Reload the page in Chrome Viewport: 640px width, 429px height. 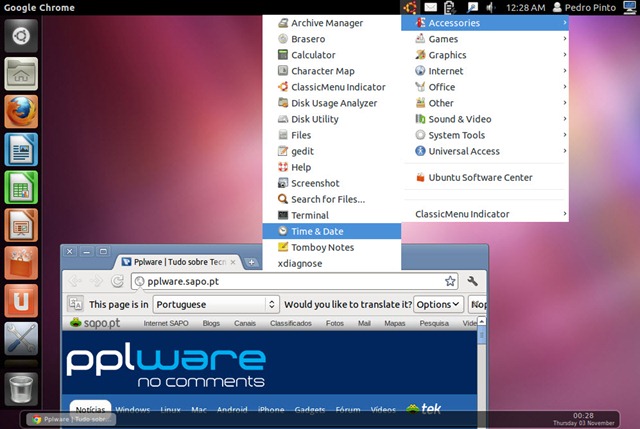pyautogui.click(x=118, y=281)
